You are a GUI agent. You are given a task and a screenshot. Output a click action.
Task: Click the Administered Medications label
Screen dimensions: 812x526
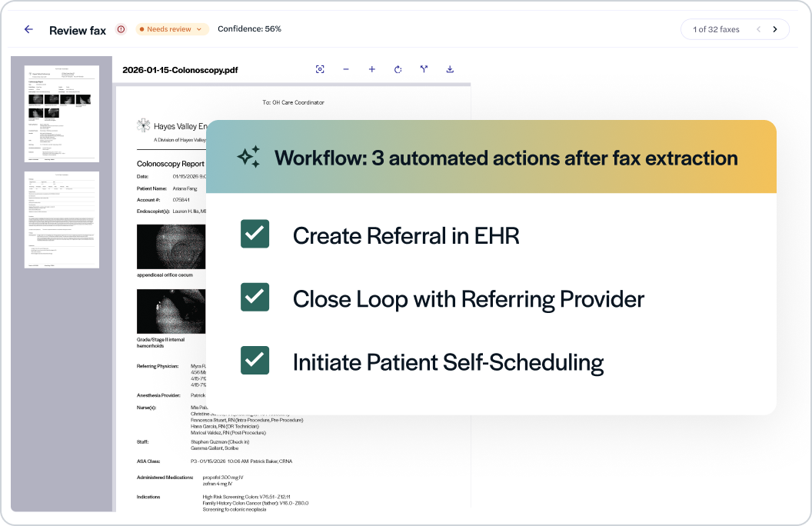(165, 478)
